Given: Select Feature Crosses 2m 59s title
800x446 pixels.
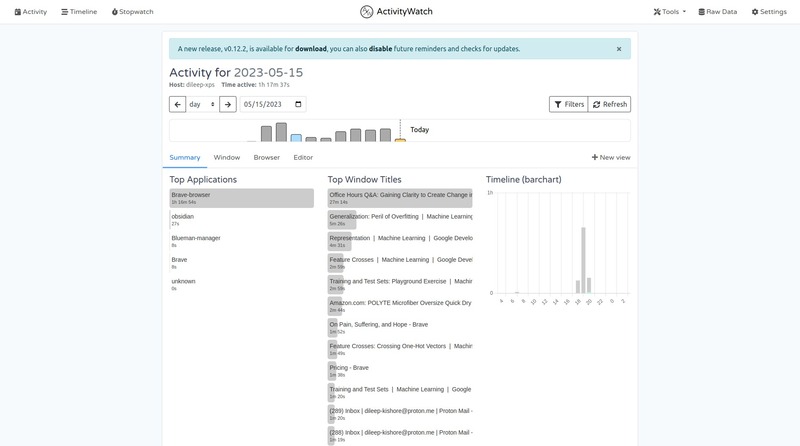Looking at the screenshot, I should [x=400, y=263].
